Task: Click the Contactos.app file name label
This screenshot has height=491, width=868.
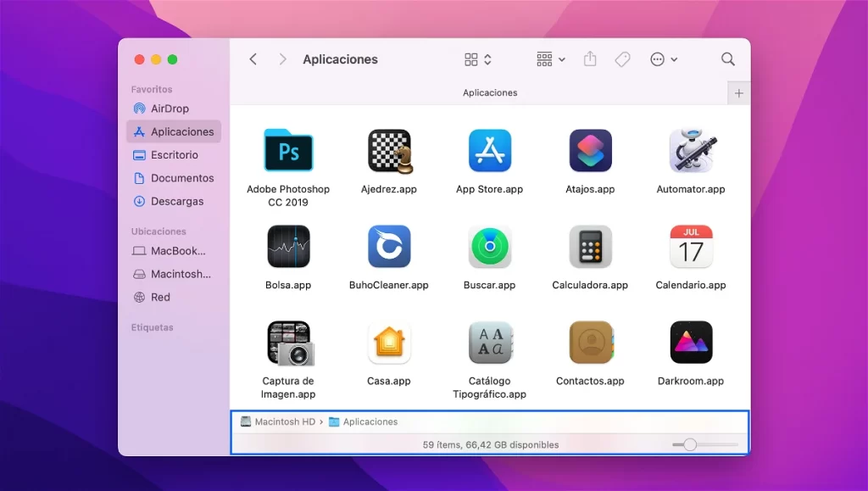Action: (590, 381)
